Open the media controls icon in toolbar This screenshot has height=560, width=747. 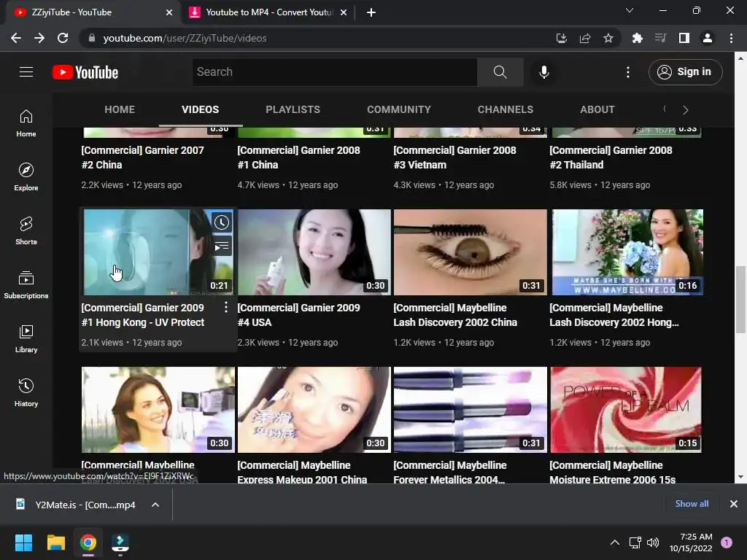tap(660, 38)
